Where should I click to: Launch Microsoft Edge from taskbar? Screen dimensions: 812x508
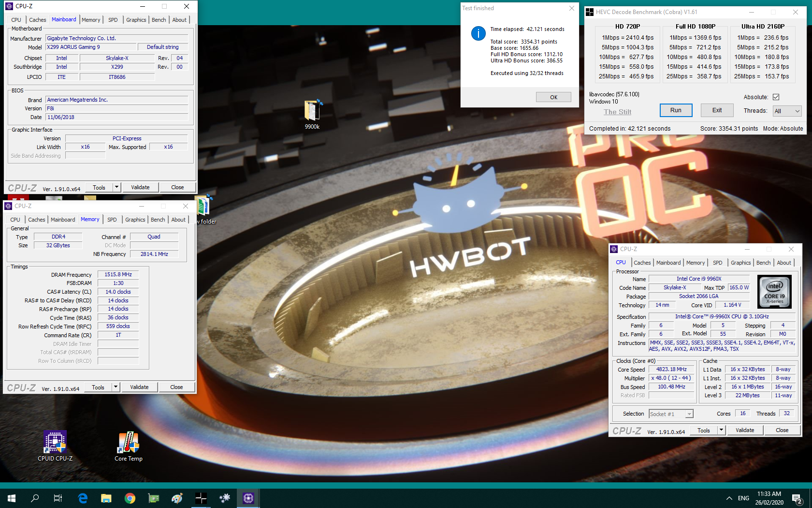83,498
